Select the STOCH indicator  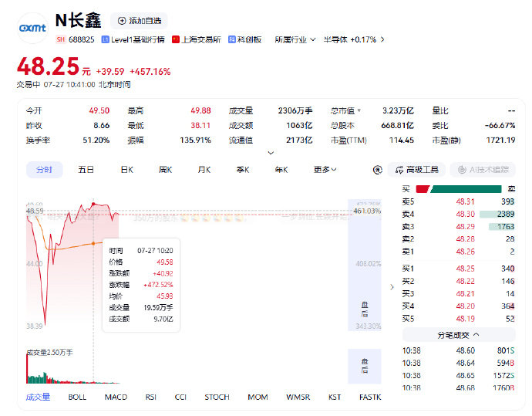coord(217,397)
